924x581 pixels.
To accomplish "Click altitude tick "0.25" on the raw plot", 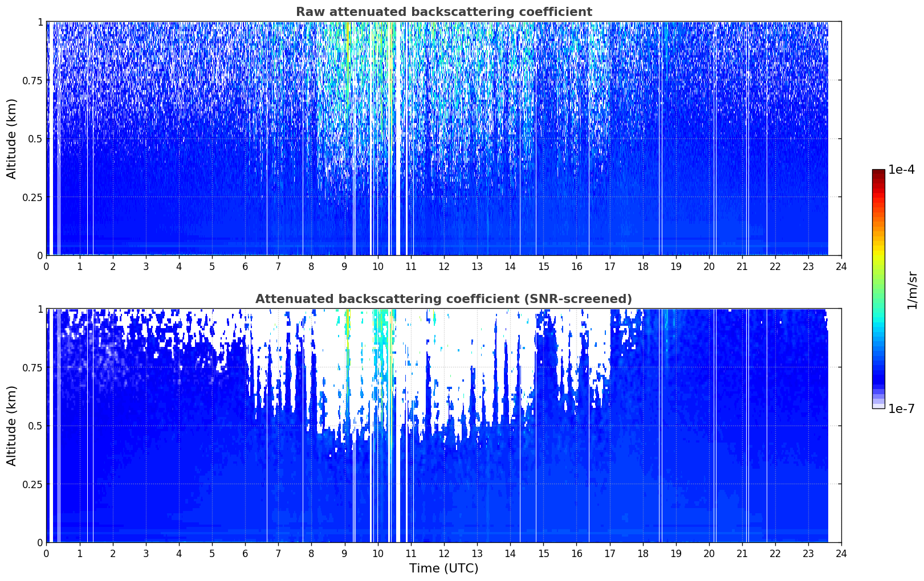I will [x=33, y=197].
